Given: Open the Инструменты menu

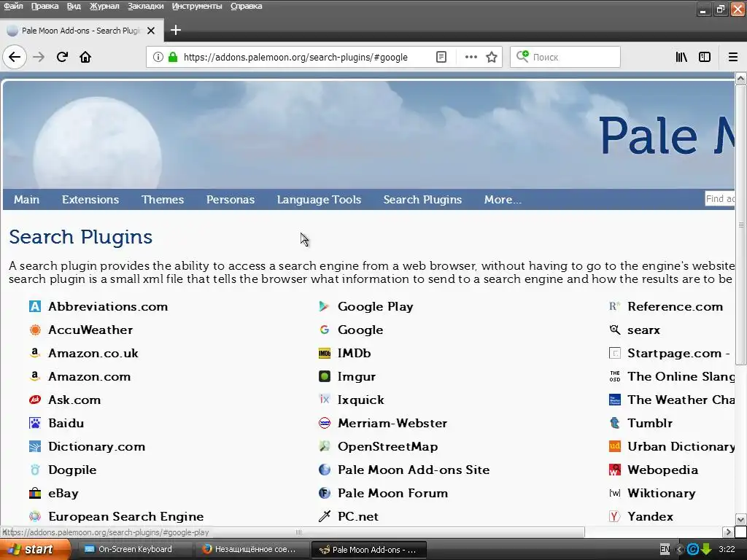Looking at the screenshot, I should [x=197, y=6].
